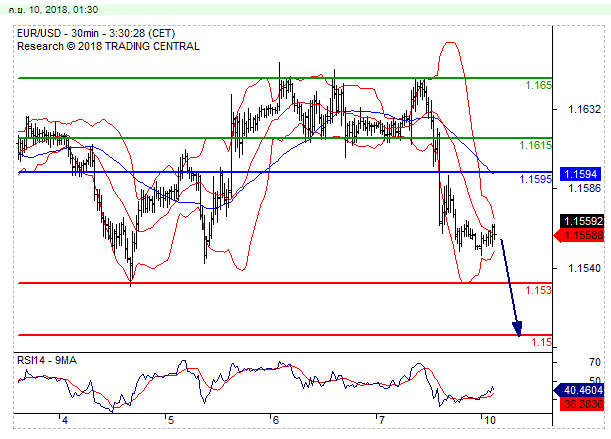Click the chart title "EUR/USD - 30min - 3:30:28 (CET)"

pos(96,33)
